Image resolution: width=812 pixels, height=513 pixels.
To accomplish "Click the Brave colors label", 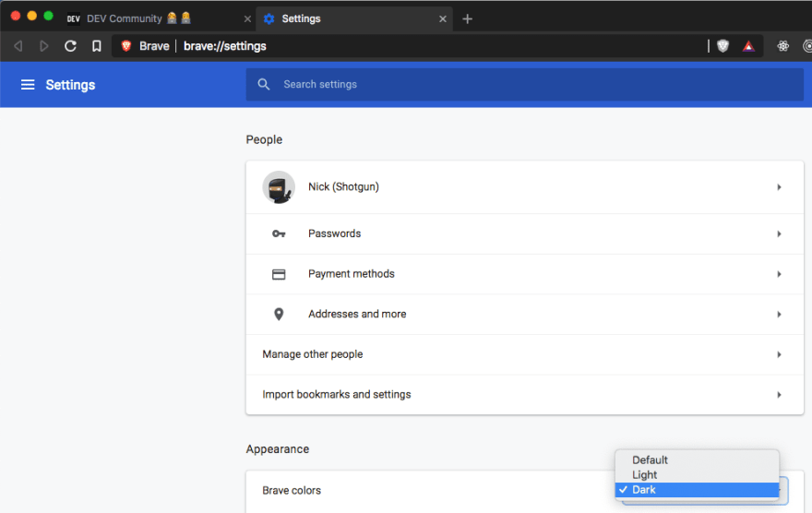I will [x=292, y=490].
